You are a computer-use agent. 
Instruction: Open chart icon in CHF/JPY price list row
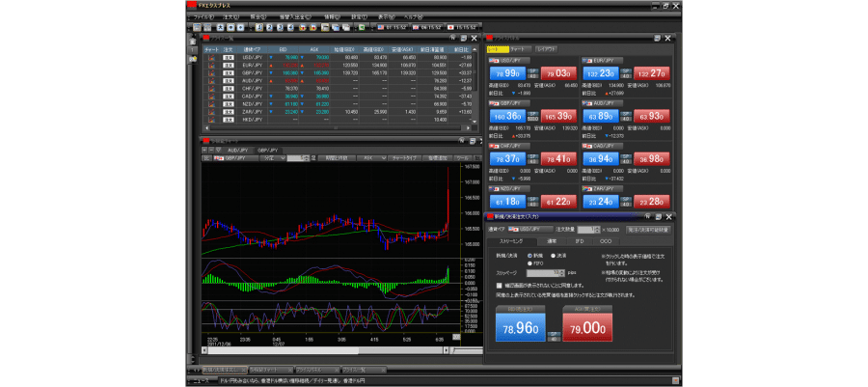[211, 89]
